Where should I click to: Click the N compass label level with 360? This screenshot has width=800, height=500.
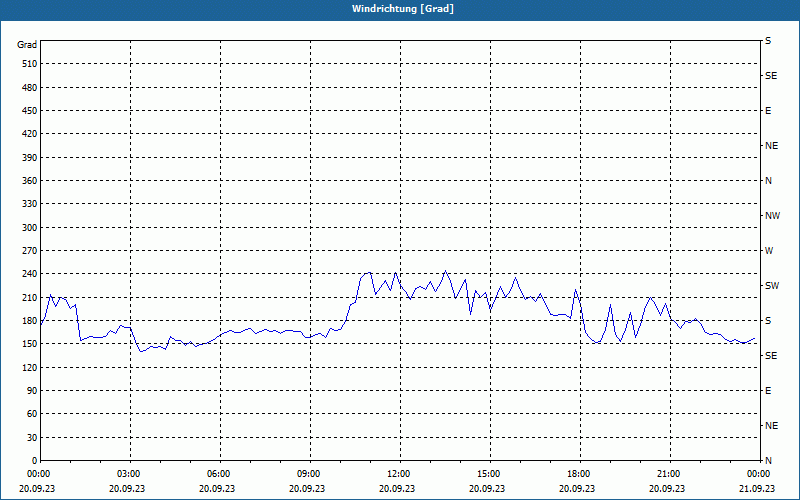(x=768, y=181)
